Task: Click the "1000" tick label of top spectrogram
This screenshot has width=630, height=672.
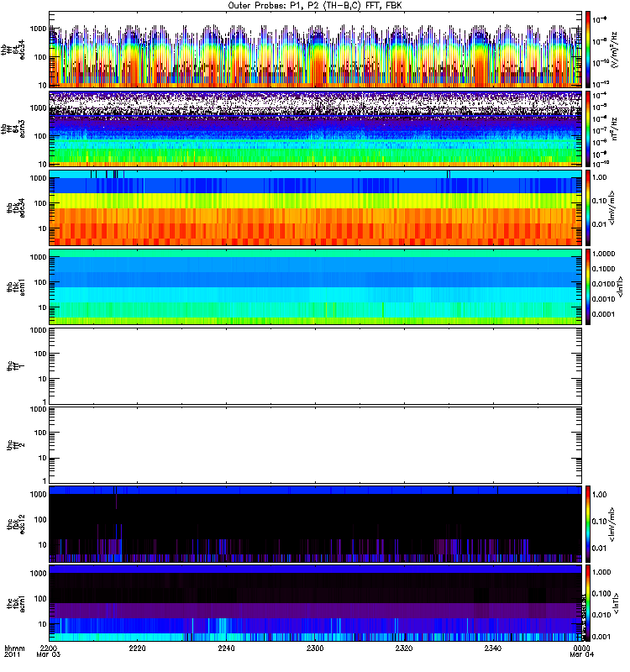Action: click(38, 29)
